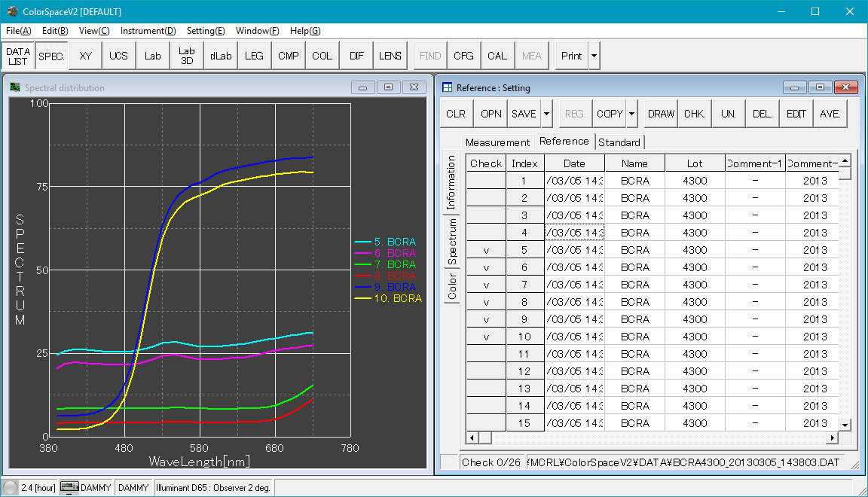Expand the COPY dropdown arrow
868x497 pixels.
(631, 114)
